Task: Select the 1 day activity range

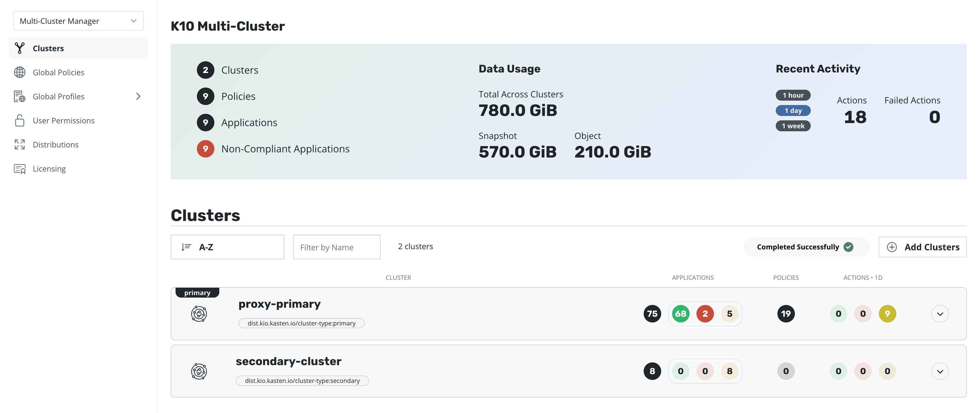Action: coord(793,111)
